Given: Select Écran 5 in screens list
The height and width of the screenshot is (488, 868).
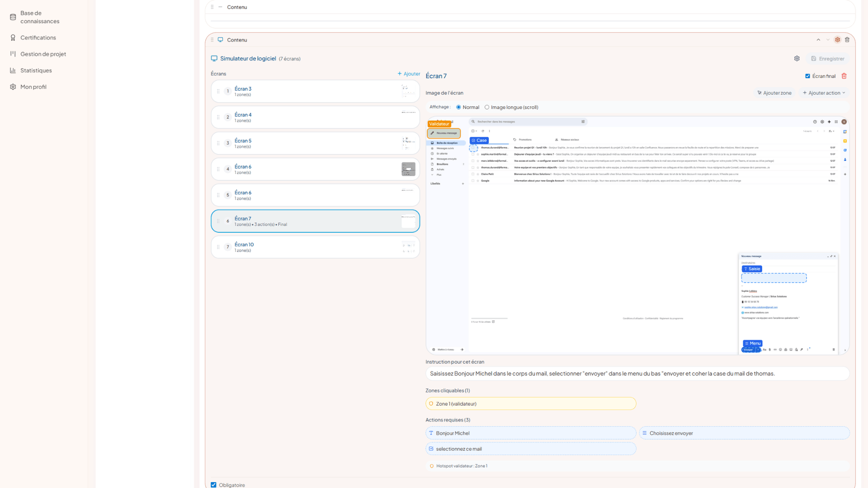Looking at the screenshot, I should 315,143.
